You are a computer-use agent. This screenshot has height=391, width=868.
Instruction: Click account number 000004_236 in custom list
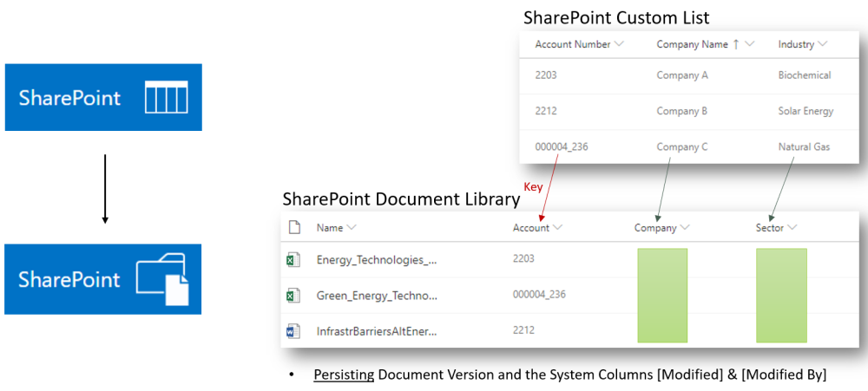point(562,147)
